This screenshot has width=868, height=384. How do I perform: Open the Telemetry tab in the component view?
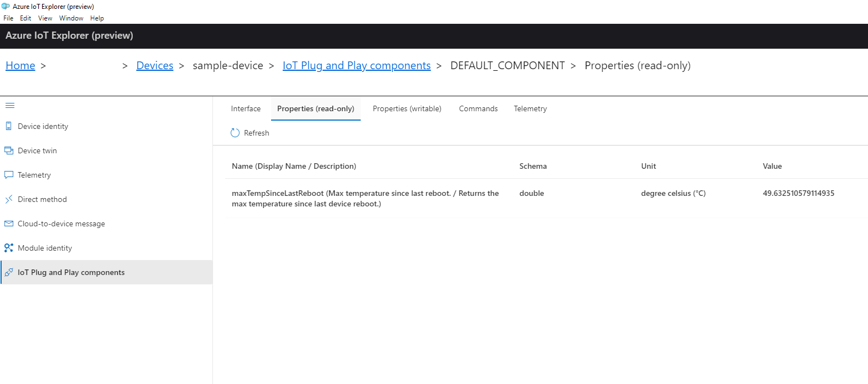531,108
